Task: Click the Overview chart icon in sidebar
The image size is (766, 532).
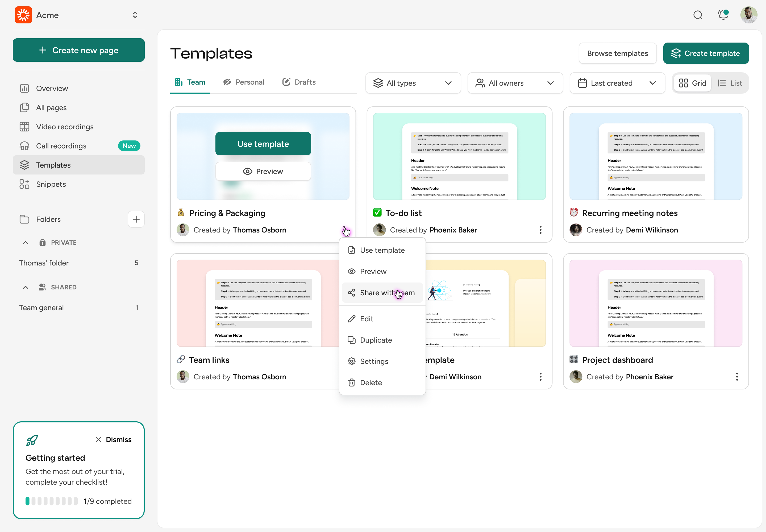Action: 24,88
